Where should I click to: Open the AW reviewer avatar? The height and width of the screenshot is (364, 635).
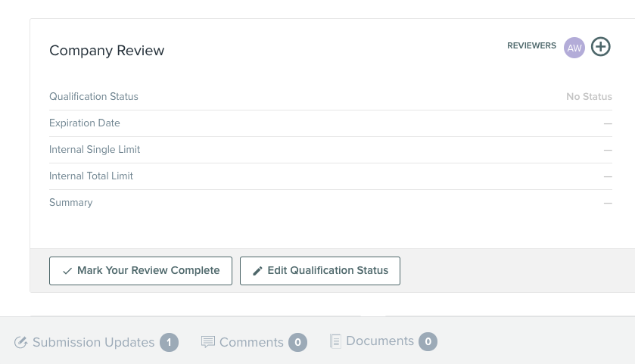pos(574,48)
